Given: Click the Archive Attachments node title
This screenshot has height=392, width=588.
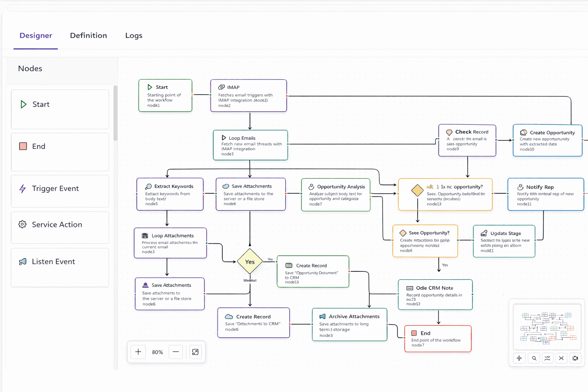Looking at the screenshot, I should pos(354,317).
